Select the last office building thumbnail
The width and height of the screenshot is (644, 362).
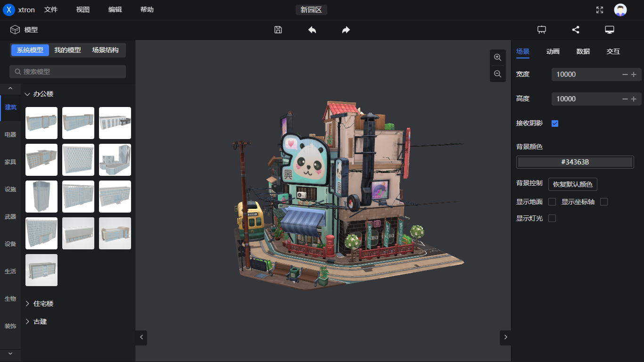(41, 270)
